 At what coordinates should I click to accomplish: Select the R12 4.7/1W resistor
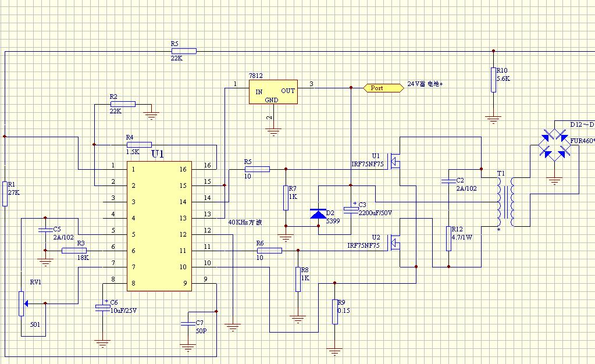click(x=448, y=238)
